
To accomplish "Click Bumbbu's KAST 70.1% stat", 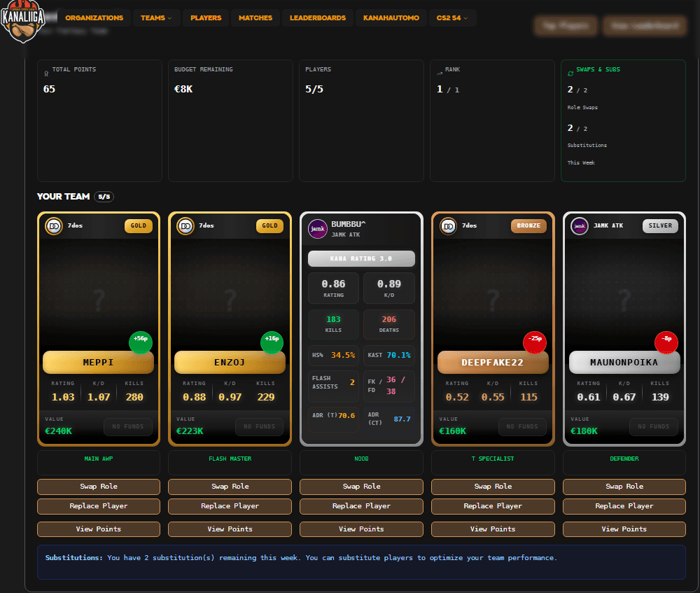I will point(388,356).
